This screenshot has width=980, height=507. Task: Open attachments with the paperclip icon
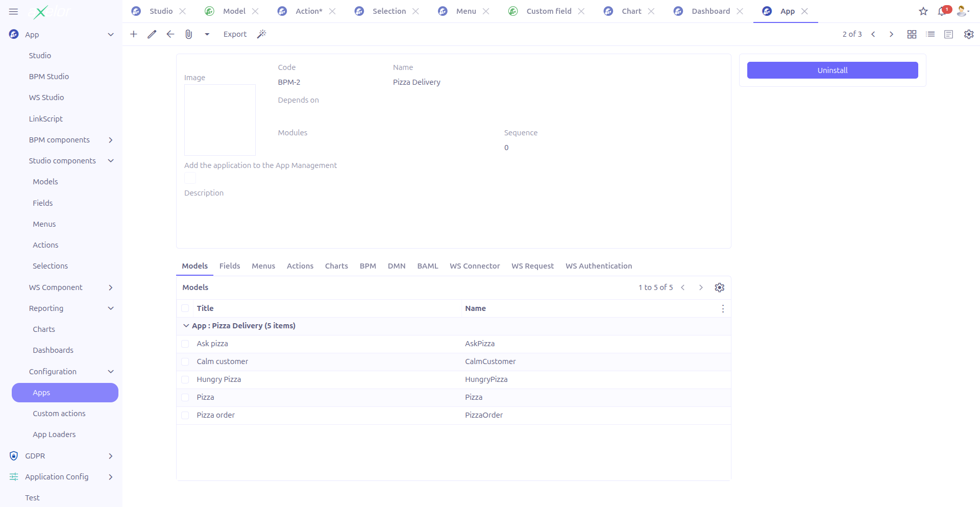[188, 34]
